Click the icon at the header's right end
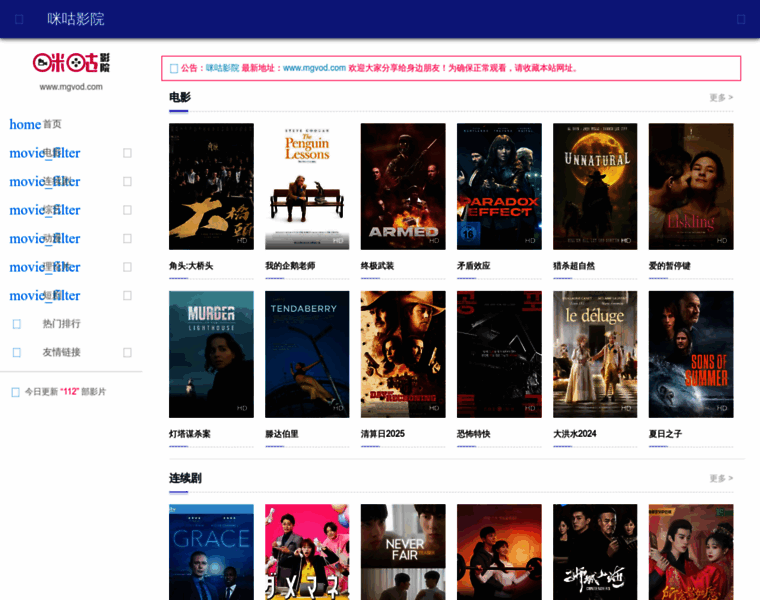Image resolution: width=760 pixels, height=600 pixels. coord(741,19)
